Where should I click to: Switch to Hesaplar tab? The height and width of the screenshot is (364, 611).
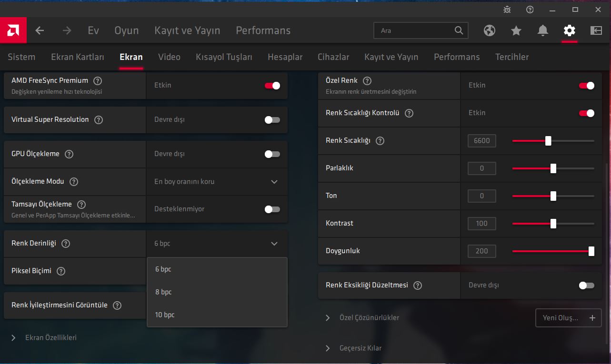[285, 57]
